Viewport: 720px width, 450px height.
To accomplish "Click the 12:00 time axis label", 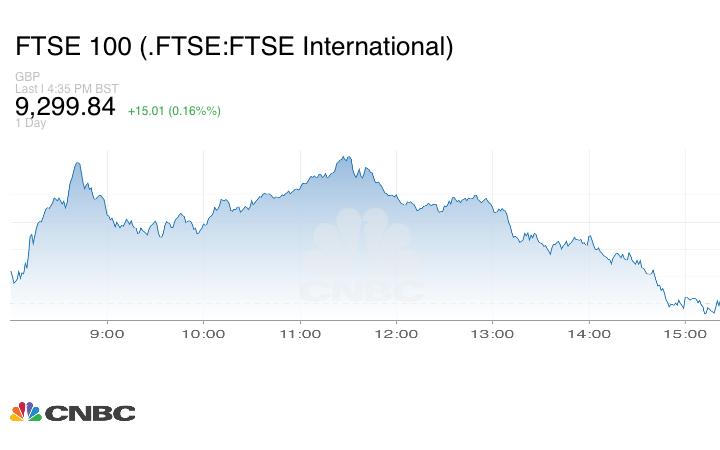I will (396, 333).
